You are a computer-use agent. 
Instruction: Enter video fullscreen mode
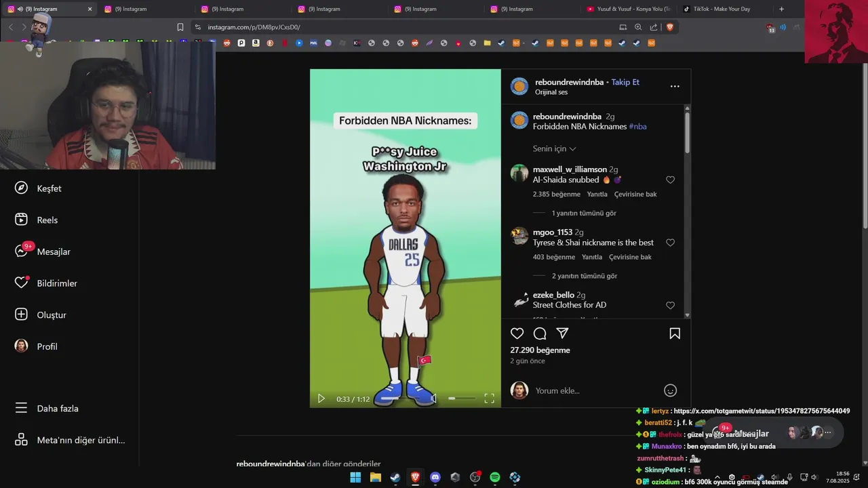coord(489,399)
